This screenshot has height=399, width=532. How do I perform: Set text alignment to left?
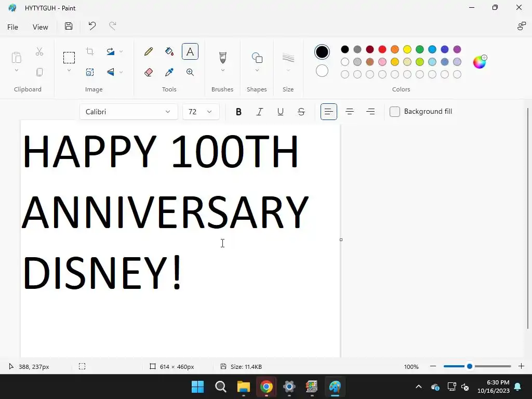pyautogui.click(x=329, y=112)
